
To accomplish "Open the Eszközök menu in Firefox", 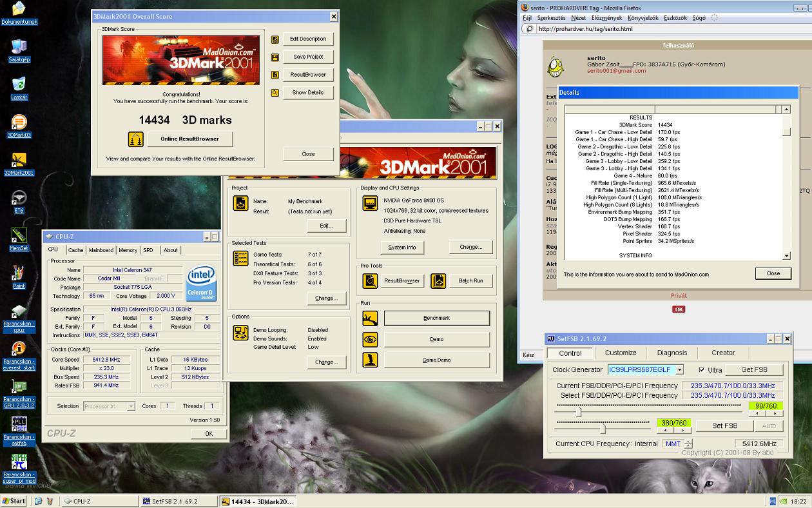I will (675, 18).
